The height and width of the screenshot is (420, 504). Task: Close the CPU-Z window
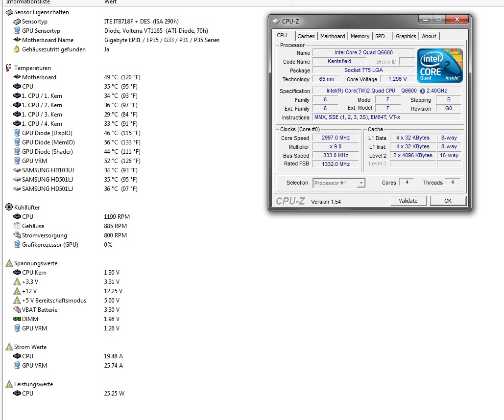[x=457, y=20]
